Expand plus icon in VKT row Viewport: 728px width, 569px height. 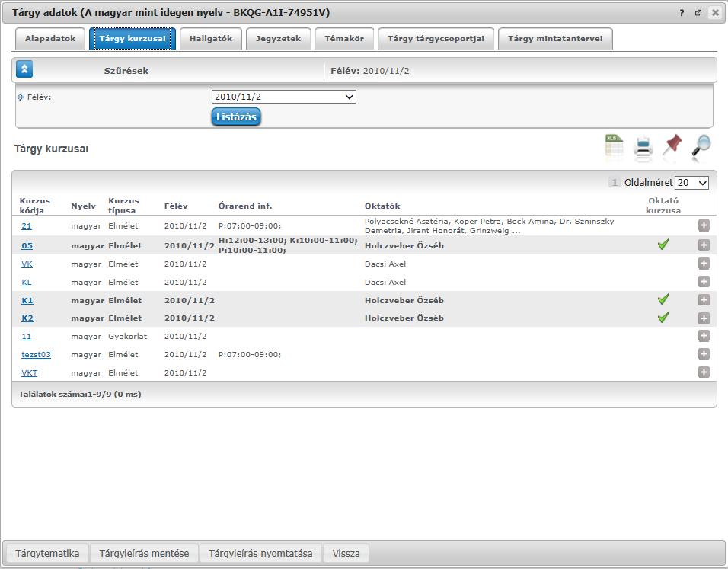coord(704,372)
